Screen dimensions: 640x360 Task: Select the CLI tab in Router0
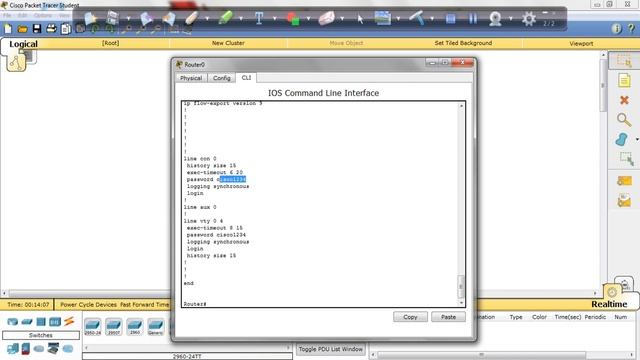[x=246, y=78]
